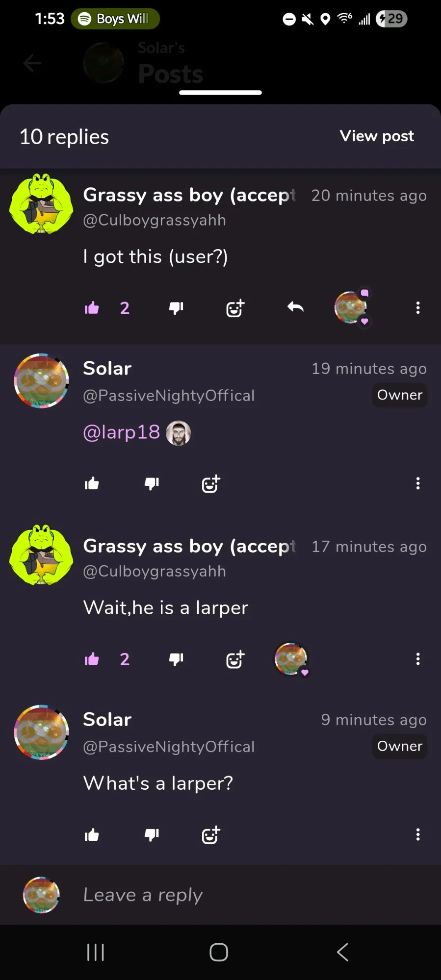Dislike Solar's @larp18 reply

[x=152, y=484]
